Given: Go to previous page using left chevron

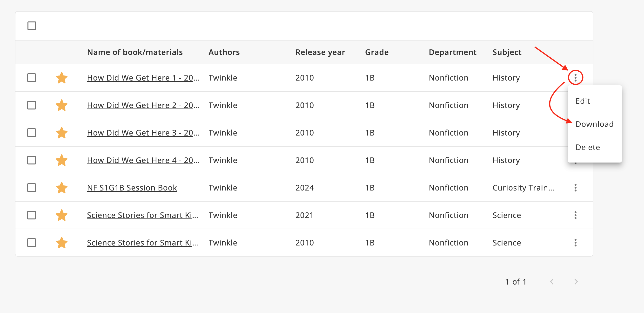Looking at the screenshot, I should pyautogui.click(x=552, y=282).
